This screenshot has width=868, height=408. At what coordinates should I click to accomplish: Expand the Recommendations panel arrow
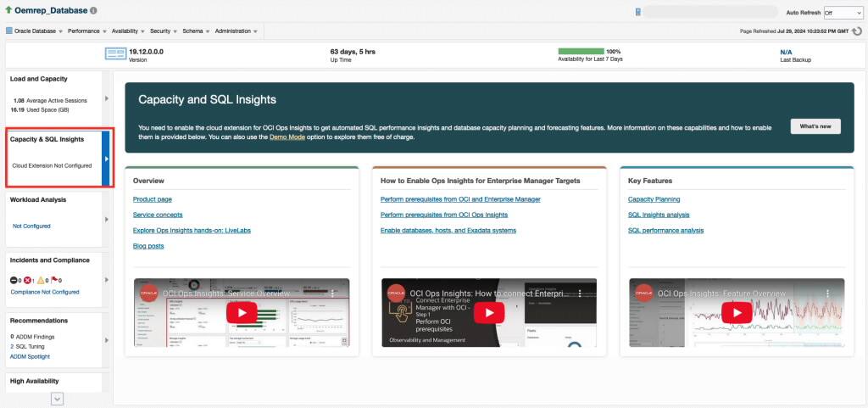click(107, 340)
